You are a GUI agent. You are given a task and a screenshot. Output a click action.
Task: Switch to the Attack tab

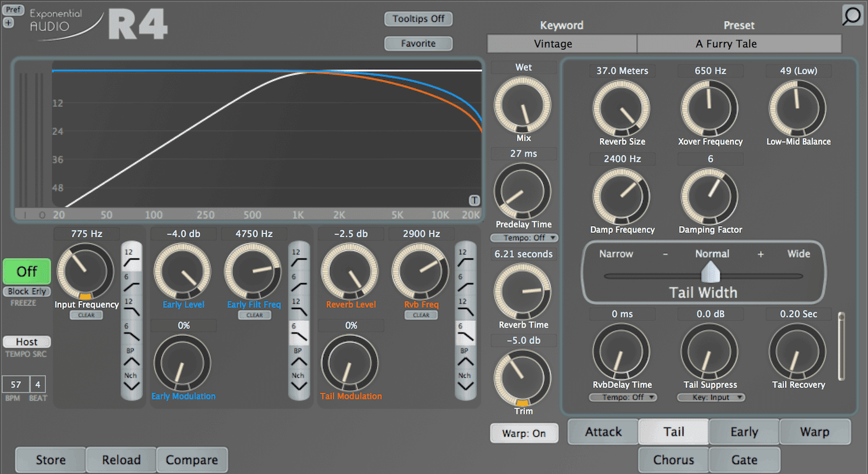(603, 432)
